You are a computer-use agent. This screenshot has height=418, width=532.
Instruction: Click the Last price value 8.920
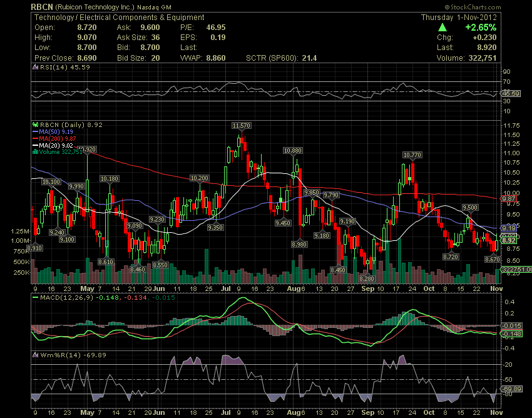click(x=486, y=48)
